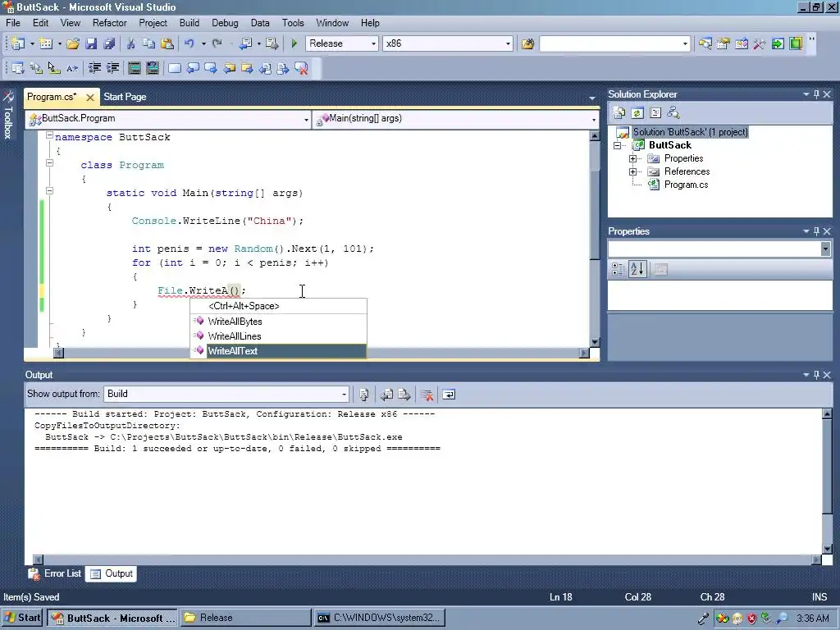Image resolution: width=840 pixels, height=630 pixels.
Task: Undo the last edit with the Undo arrow
Action: coord(189,43)
